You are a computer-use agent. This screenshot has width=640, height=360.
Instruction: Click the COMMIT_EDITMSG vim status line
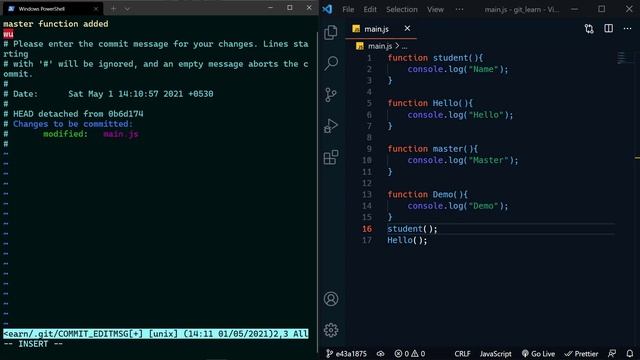tap(156, 334)
